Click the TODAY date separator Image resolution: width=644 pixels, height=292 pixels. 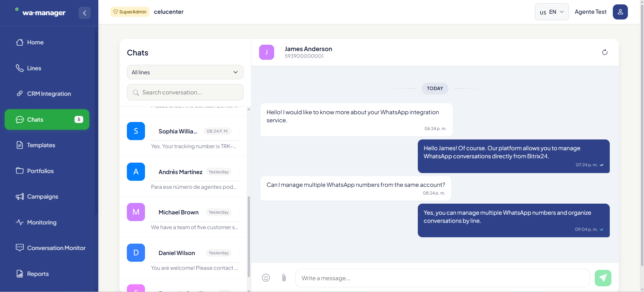point(435,88)
